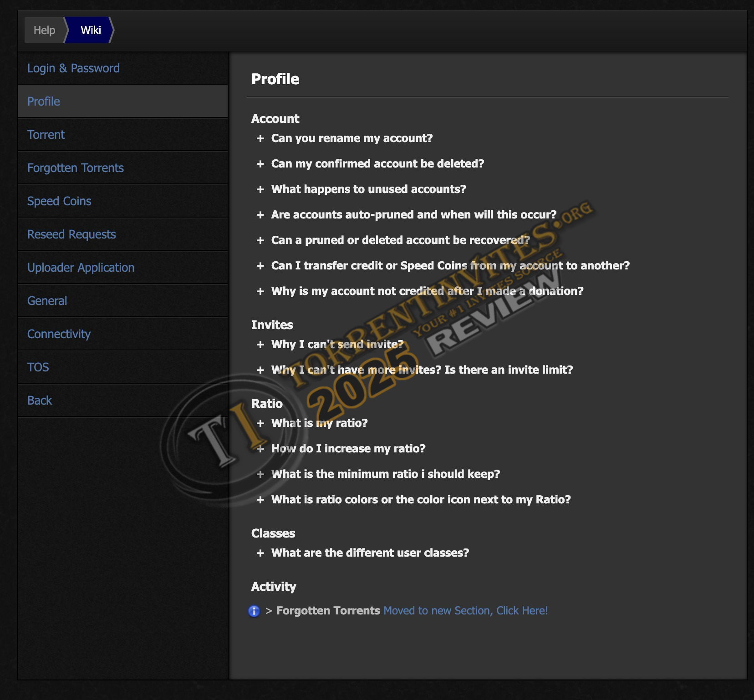
Task: Expand 'How do I increase my ratio?'
Action: coord(348,449)
